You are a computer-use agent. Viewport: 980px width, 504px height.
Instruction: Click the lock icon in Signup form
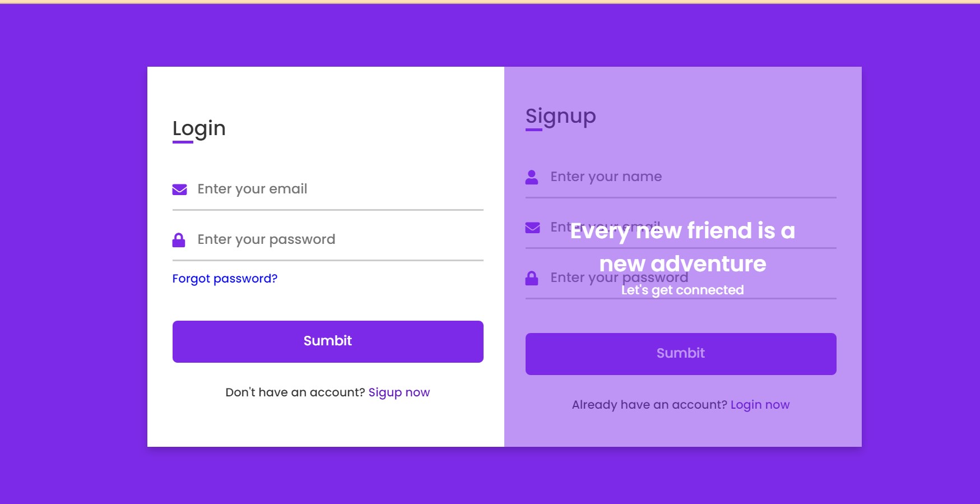532,278
